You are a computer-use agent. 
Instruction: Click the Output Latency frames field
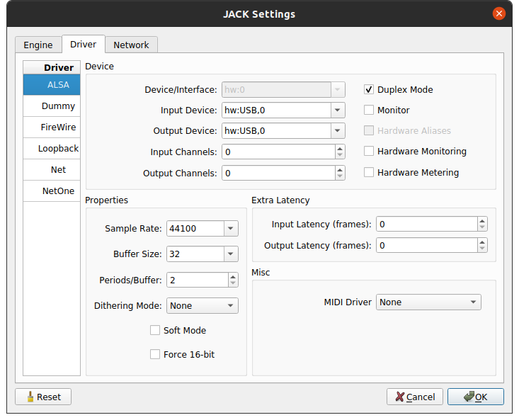[427, 245]
